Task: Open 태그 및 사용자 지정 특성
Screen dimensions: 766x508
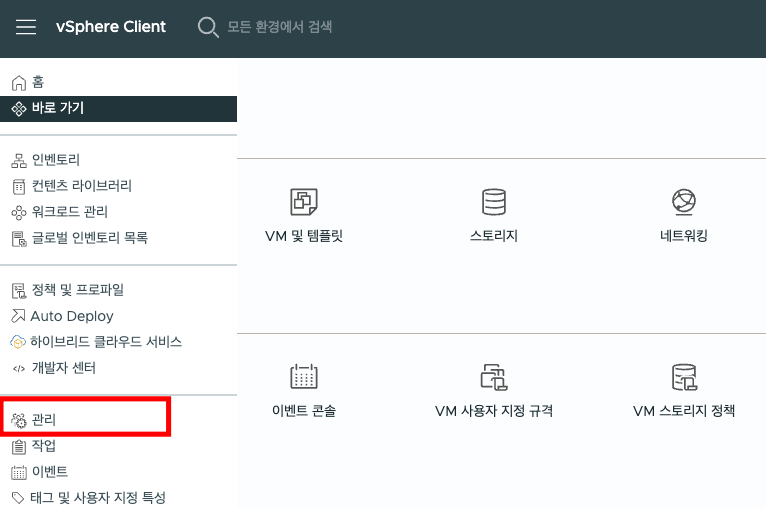Action: 98,497
